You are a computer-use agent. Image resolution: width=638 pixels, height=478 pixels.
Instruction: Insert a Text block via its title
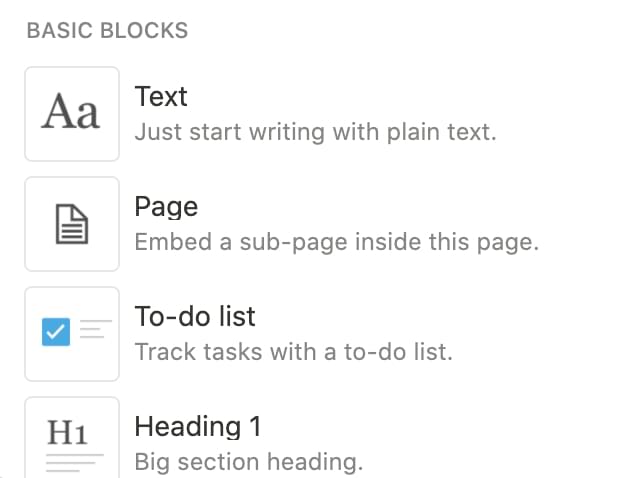[161, 97]
